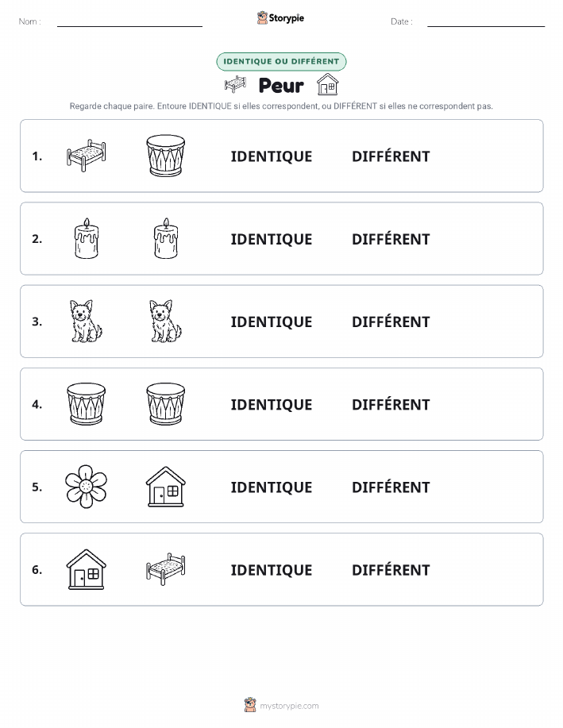Select IDENTIQUE for pair 2
The image size is (563, 728).
272,239
